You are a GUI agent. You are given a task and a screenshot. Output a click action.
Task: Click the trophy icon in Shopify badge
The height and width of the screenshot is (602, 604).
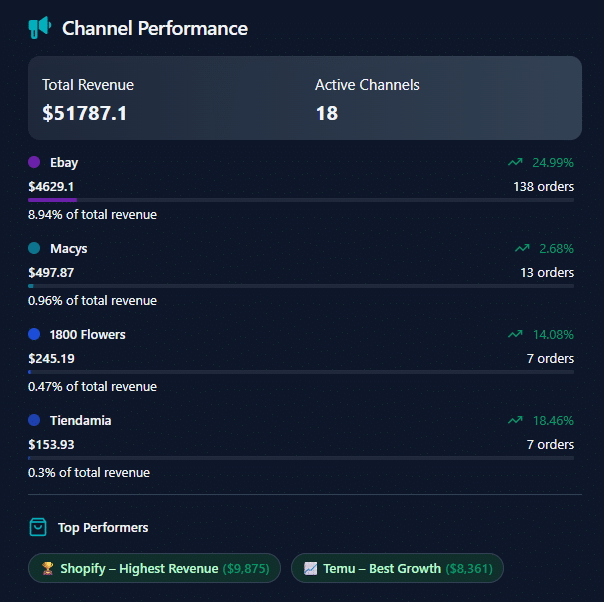pyautogui.click(x=47, y=568)
